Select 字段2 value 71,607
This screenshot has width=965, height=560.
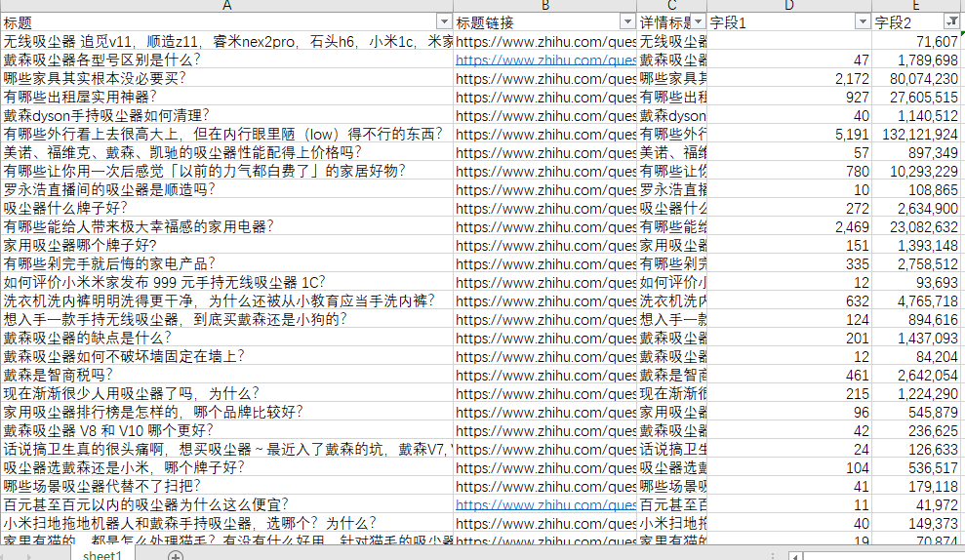click(916, 42)
